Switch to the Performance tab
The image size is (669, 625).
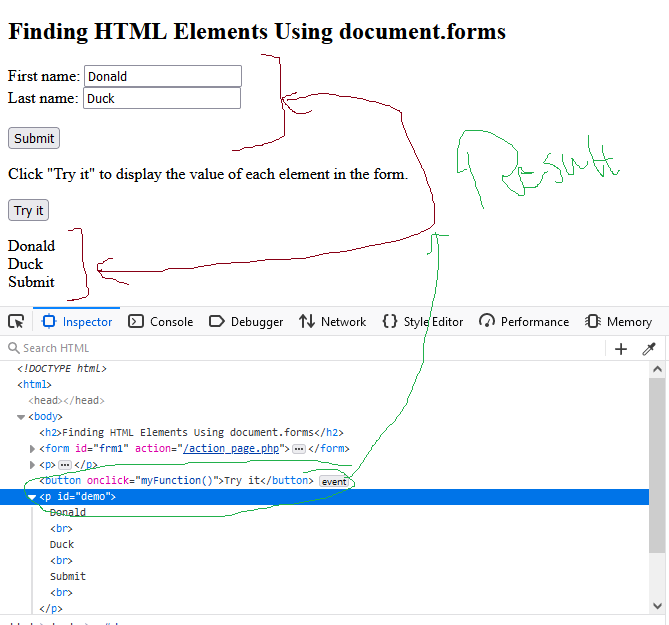[524, 322]
